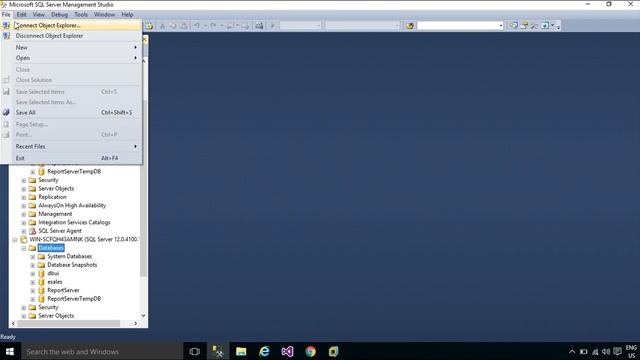The width and height of the screenshot is (640, 360).
Task: Collapse the highlighted Databases folder
Action: pos(24,248)
